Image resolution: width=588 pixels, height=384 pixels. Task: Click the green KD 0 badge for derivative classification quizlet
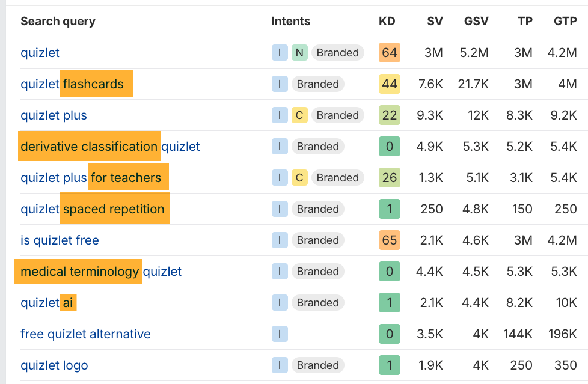click(389, 146)
